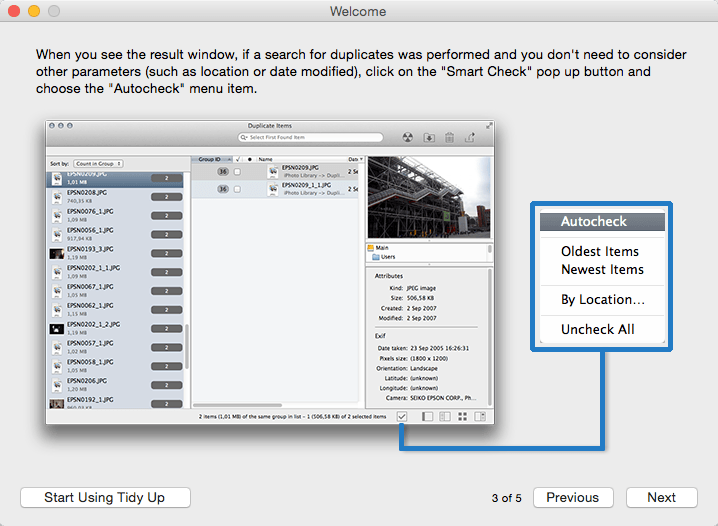Switch to the grid view icon
The height and width of the screenshot is (526, 718).
pos(463,416)
